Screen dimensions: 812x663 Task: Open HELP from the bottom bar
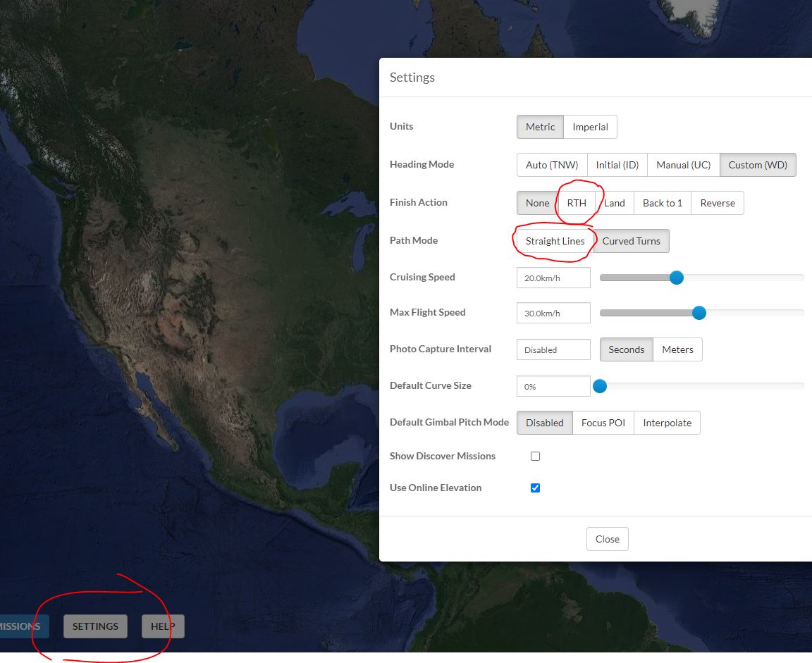coord(163,626)
